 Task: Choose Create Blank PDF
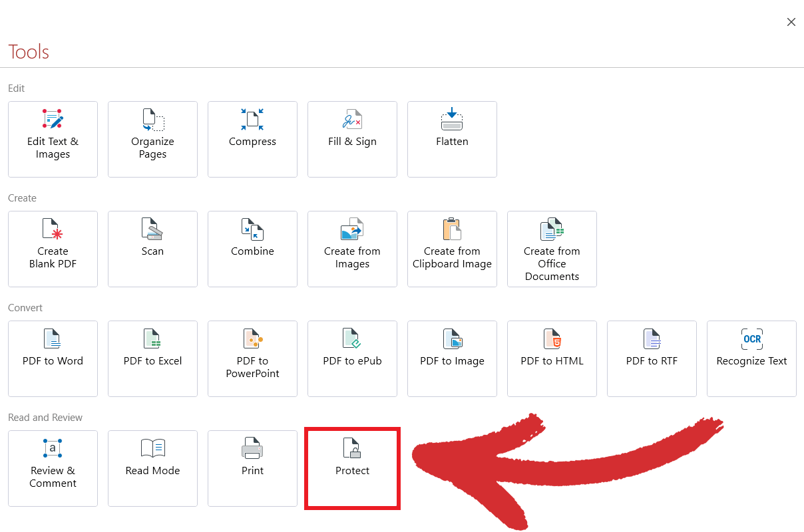pos(53,249)
